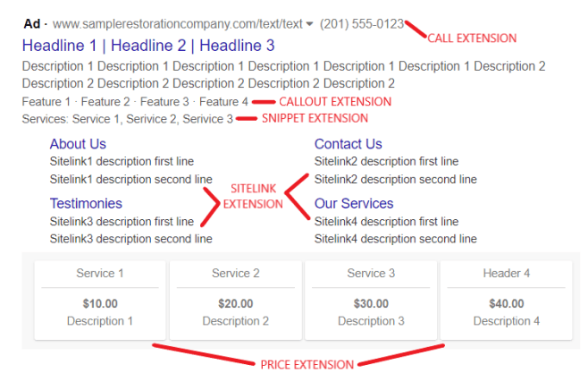Click the $40.00 price in Header 4
The image size is (588, 390).
pyautogui.click(x=506, y=304)
